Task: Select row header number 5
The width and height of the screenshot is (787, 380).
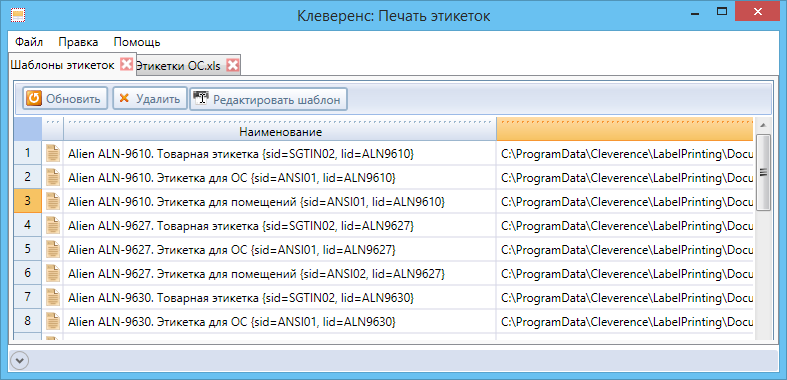Action: pos(28,249)
